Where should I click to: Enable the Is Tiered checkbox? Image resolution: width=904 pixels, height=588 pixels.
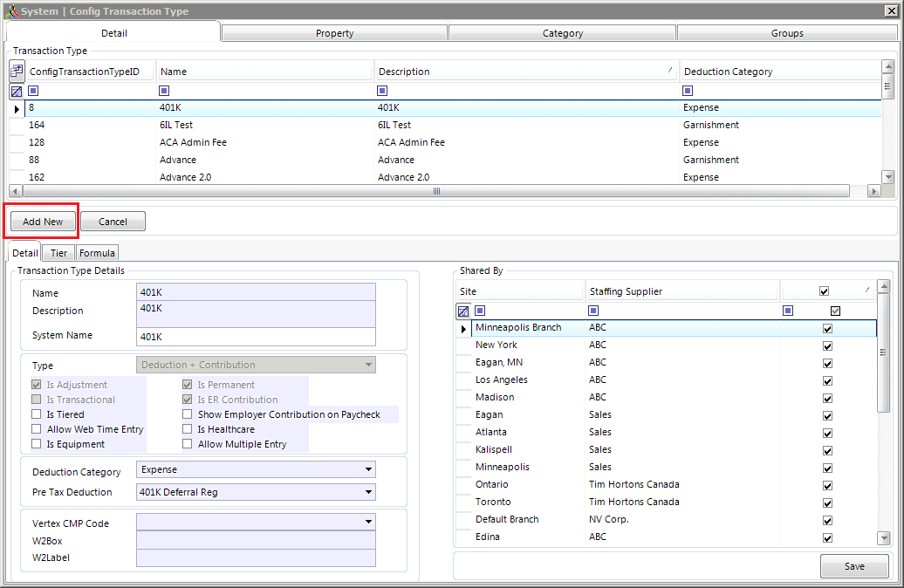click(x=37, y=414)
